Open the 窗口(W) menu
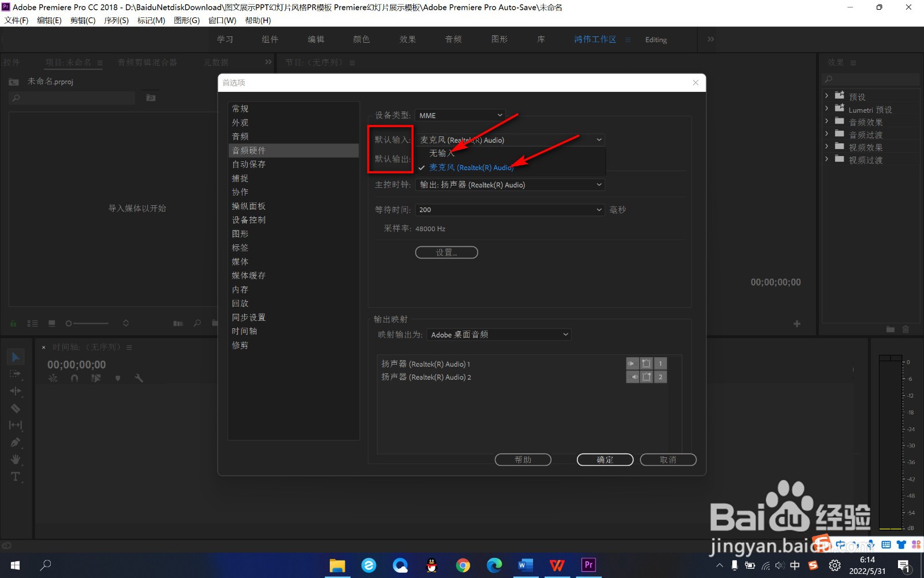Image resolution: width=924 pixels, height=578 pixels. pyautogui.click(x=222, y=20)
